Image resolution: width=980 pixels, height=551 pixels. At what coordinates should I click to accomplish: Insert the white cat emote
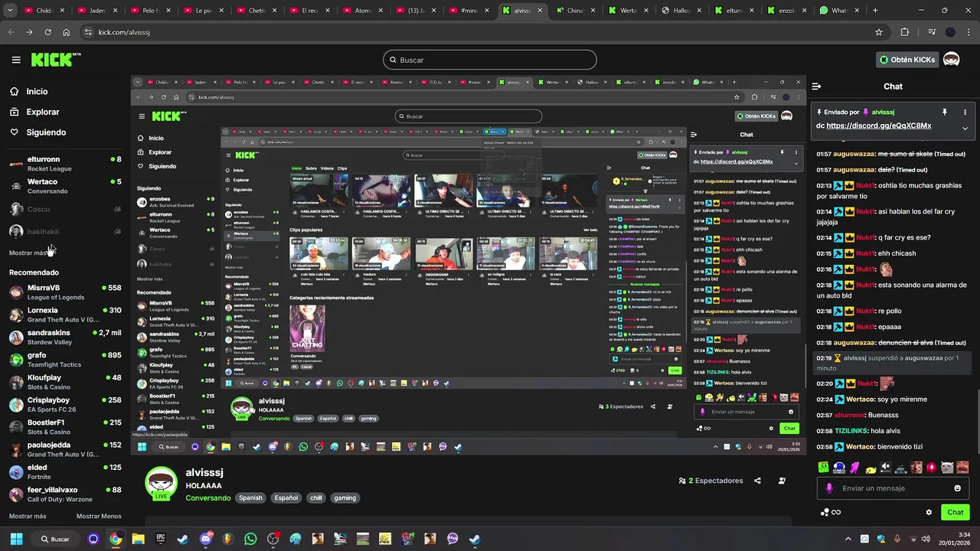tap(947, 467)
